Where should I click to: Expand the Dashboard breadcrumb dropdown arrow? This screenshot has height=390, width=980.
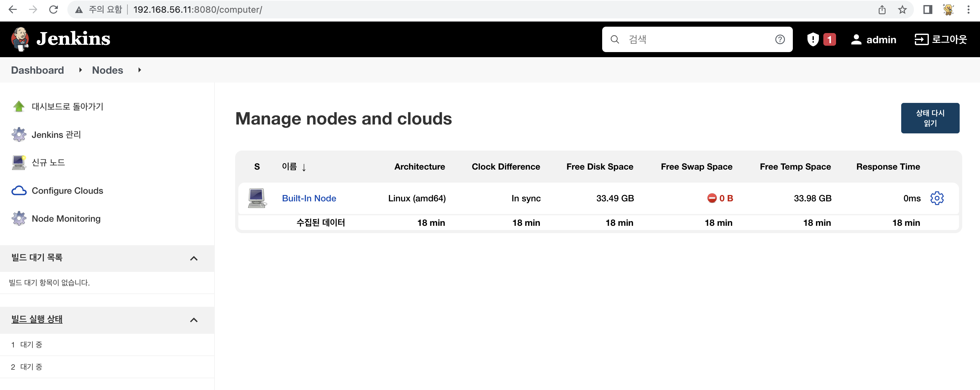tap(80, 70)
